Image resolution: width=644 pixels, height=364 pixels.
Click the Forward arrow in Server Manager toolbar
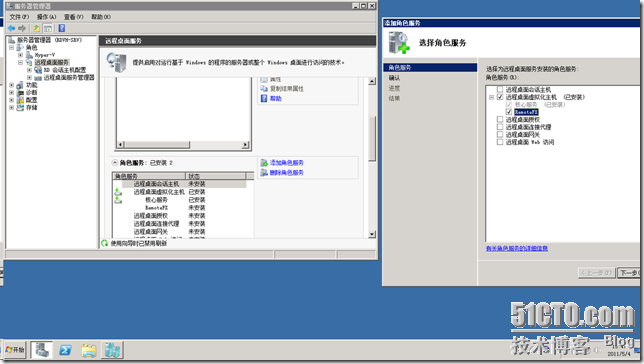[x=22, y=28]
